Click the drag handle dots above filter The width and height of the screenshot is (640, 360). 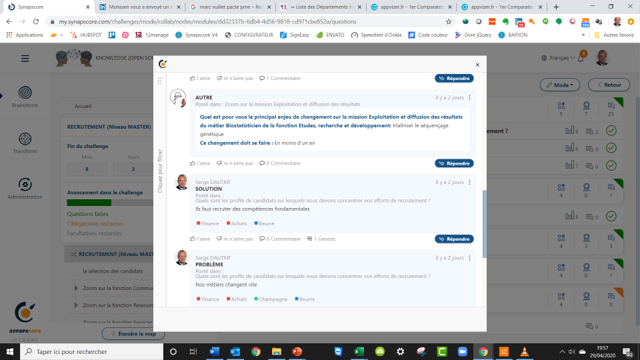click(160, 81)
